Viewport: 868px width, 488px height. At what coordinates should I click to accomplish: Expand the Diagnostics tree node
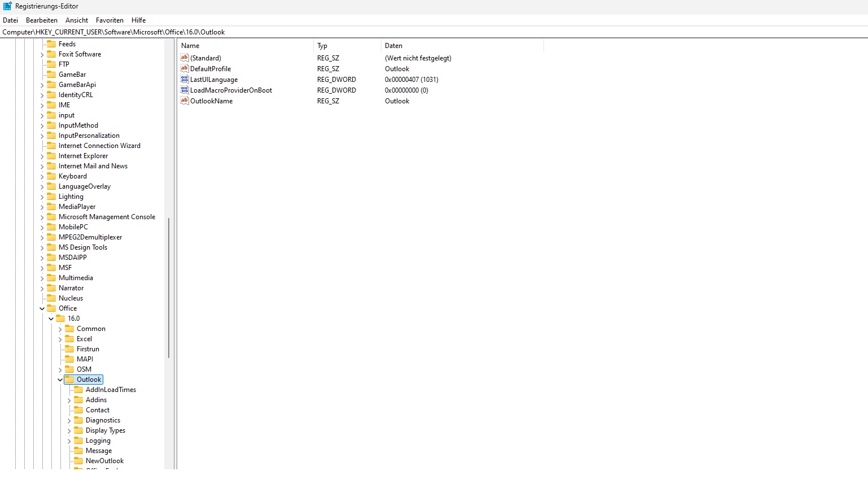point(69,420)
